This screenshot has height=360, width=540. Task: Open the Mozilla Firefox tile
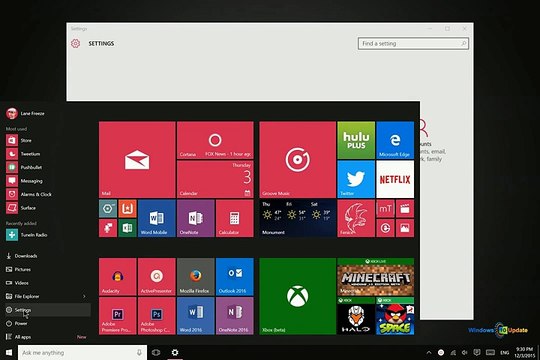[x=196, y=277]
